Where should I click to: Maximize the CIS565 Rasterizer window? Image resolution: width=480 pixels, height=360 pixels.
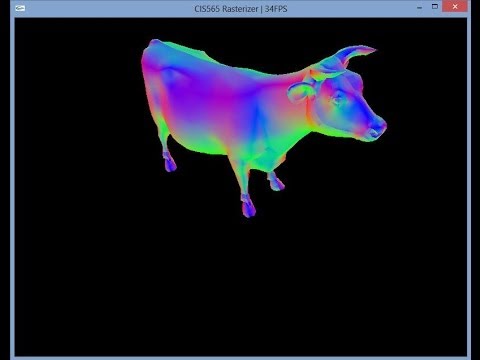pyautogui.click(x=435, y=7)
